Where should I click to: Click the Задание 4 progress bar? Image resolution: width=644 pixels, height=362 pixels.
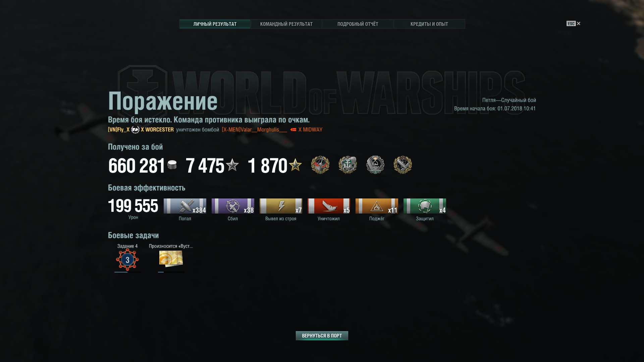click(127, 272)
